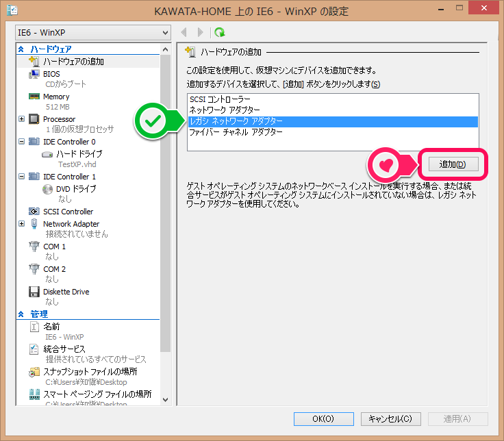The image size is (504, 441).
Task: Select SCSI コントローラー in device list
Action: [x=333, y=99]
